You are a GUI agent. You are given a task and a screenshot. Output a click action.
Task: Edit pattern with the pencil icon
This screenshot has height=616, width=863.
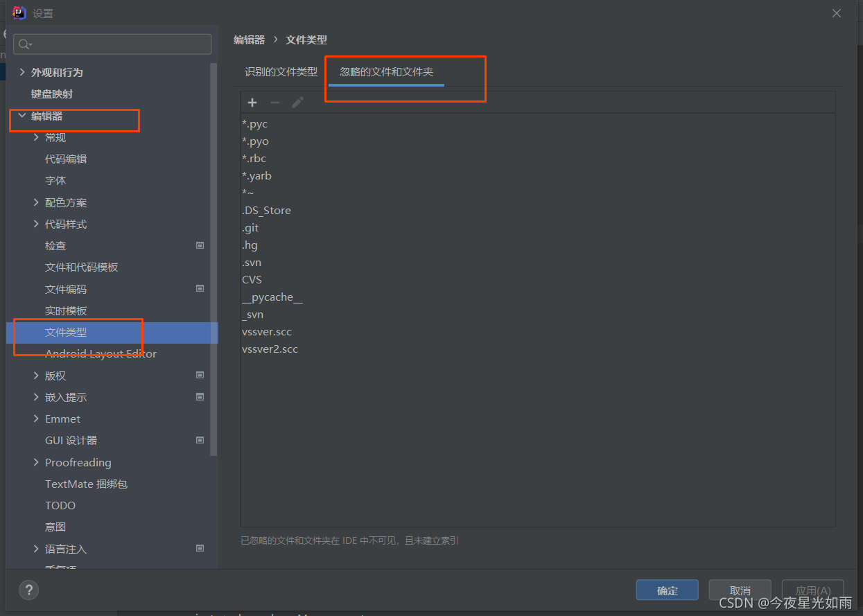297,103
